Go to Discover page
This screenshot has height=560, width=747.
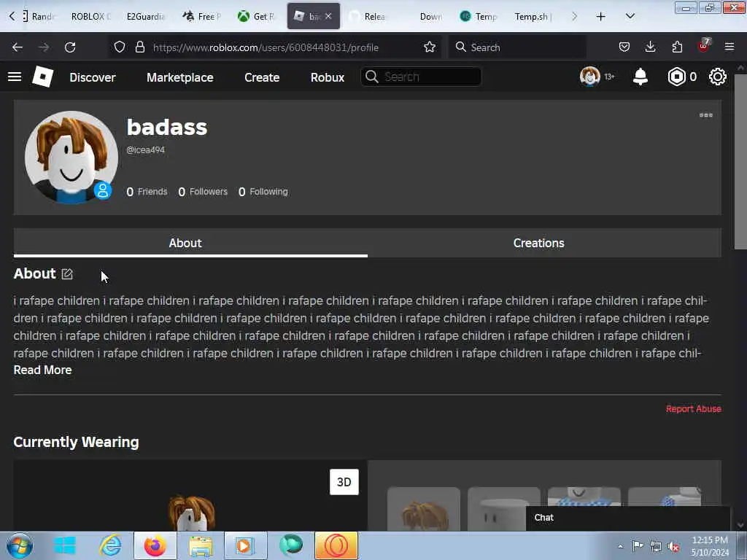point(93,77)
